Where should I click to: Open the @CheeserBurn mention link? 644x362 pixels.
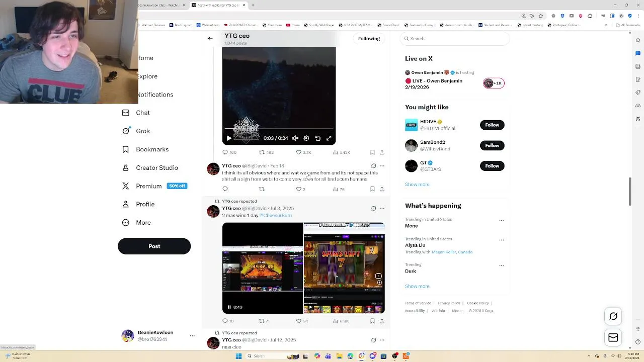(275, 215)
